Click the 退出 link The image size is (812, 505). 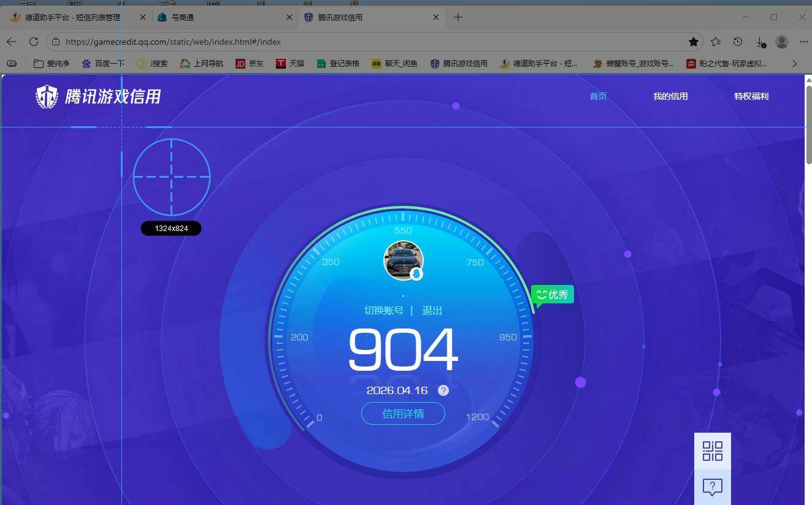pos(432,311)
